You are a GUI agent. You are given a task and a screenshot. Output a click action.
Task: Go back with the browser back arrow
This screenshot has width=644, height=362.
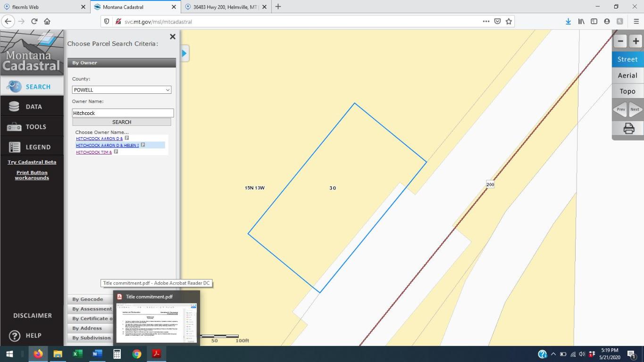[8, 21]
